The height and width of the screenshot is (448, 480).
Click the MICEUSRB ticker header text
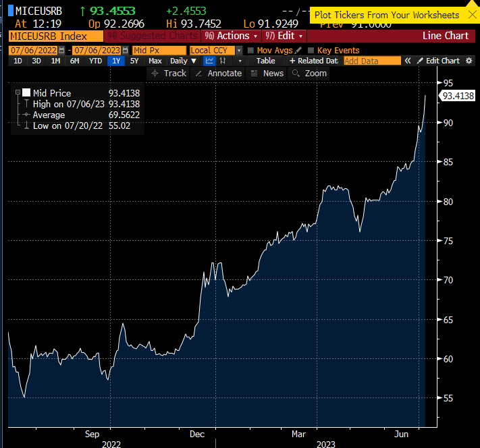click(39, 11)
